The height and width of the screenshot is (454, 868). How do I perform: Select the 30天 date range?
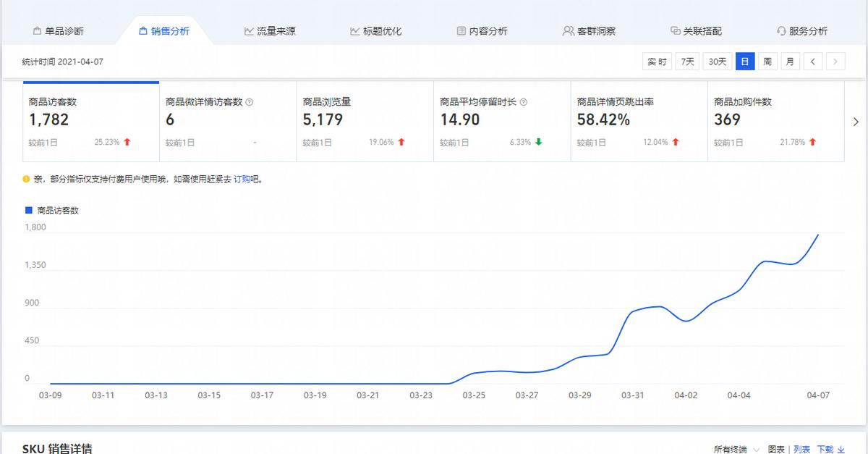coord(716,62)
